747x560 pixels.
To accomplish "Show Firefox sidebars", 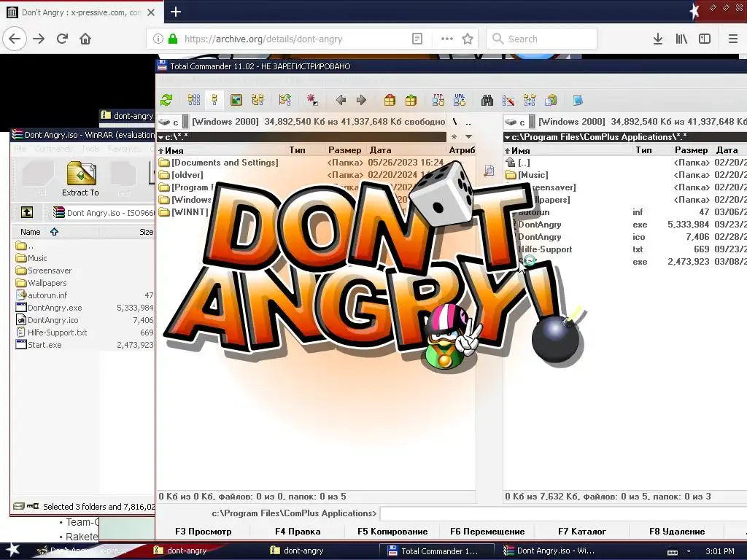I will [x=705, y=39].
